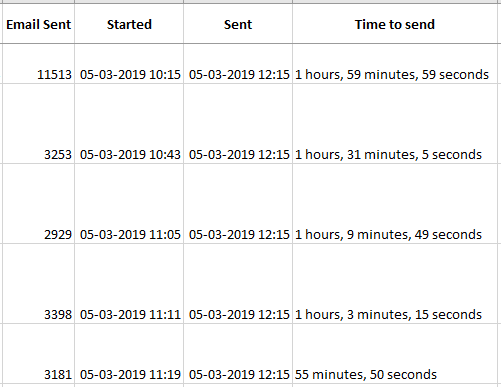
Task: Select the Time to send header cell
Action: (397, 23)
